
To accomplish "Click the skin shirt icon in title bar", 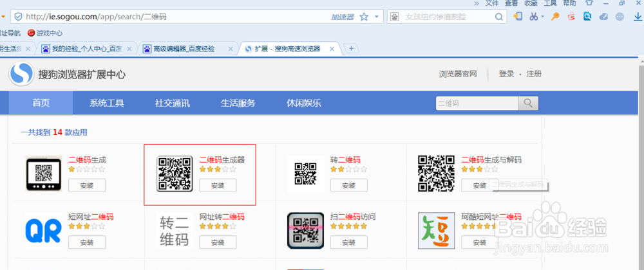I will (x=589, y=3).
